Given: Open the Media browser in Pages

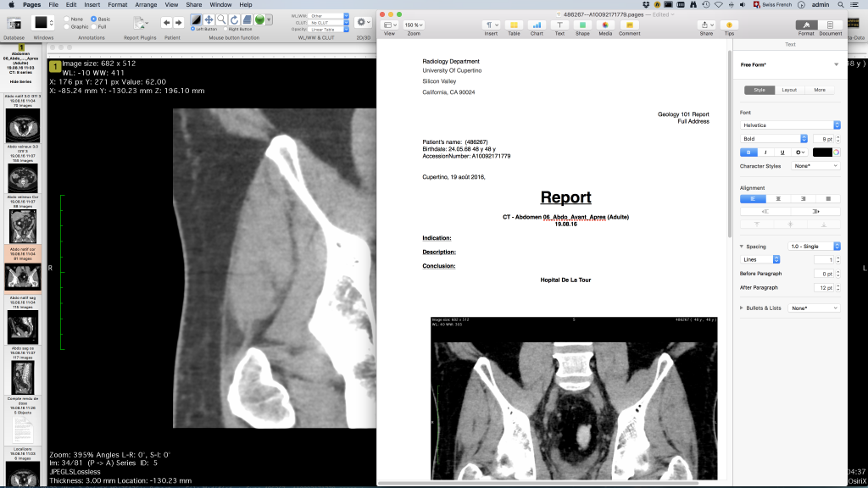Looking at the screenshot, I should (x=605, y=25).
